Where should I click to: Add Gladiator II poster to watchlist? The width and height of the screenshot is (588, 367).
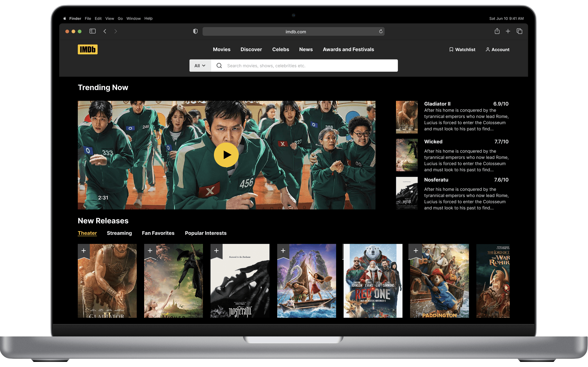84,251
